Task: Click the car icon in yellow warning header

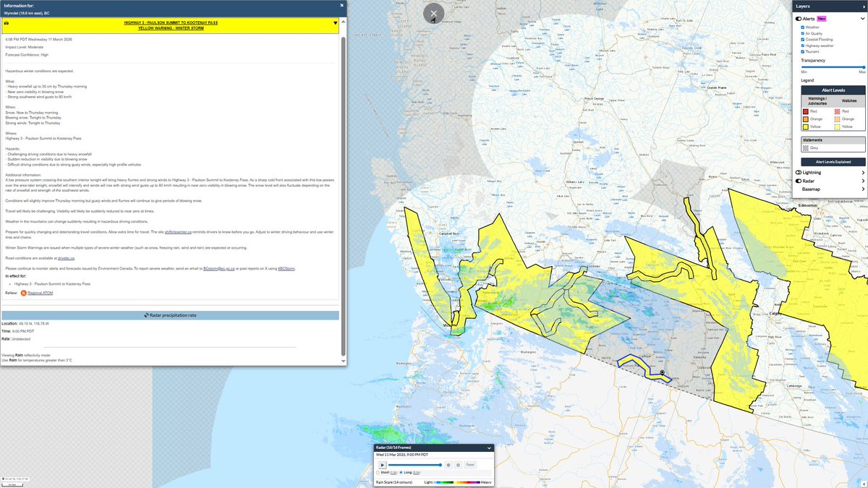Action: pyautogui.click(x=7, y=23)
